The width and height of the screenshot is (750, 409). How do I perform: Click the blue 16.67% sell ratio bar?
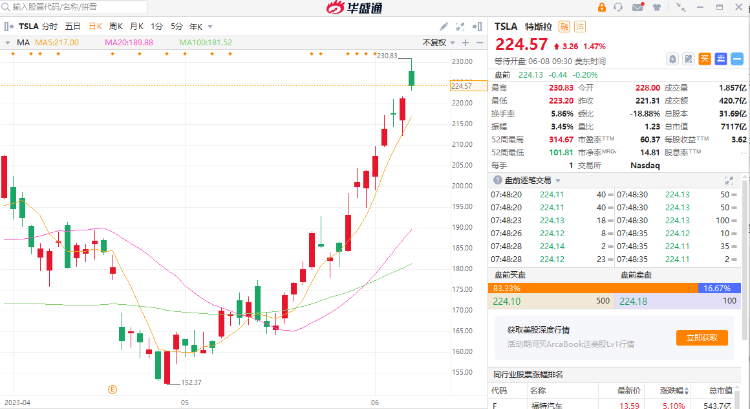click(x=719, y=288)
